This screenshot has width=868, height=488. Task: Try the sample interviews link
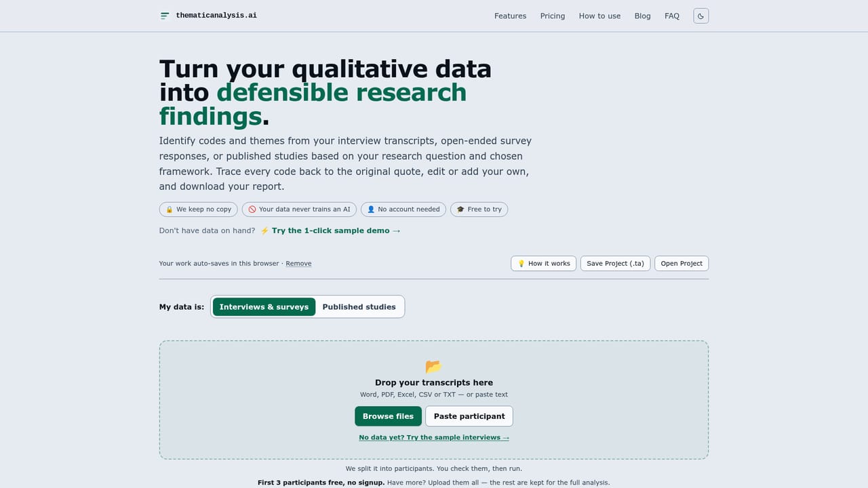pyautogui.click(x=434, y=437)
